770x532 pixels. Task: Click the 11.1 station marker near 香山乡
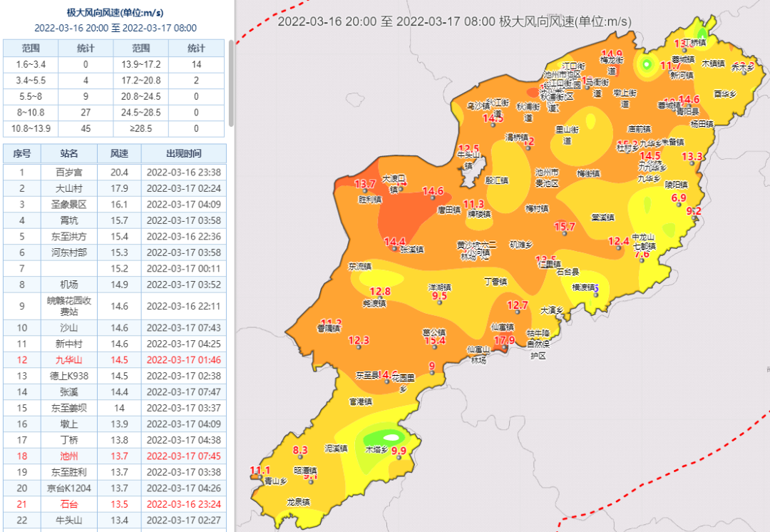[x=260, y=470]
